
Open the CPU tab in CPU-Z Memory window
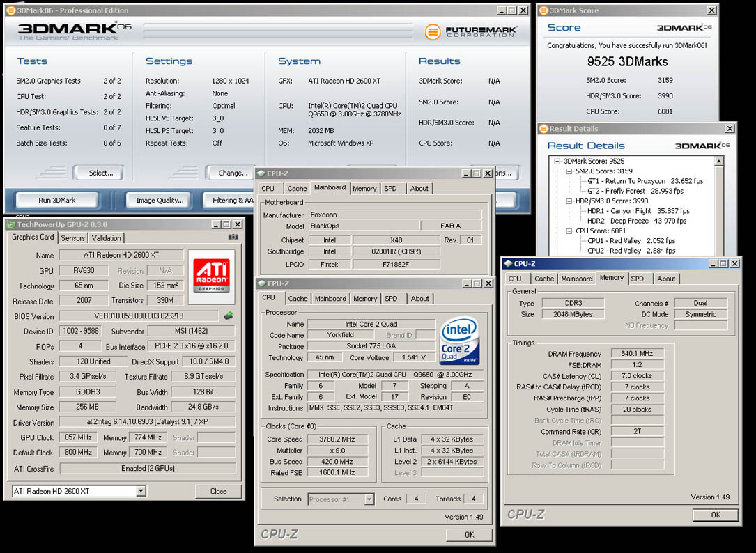click(515, 279)
